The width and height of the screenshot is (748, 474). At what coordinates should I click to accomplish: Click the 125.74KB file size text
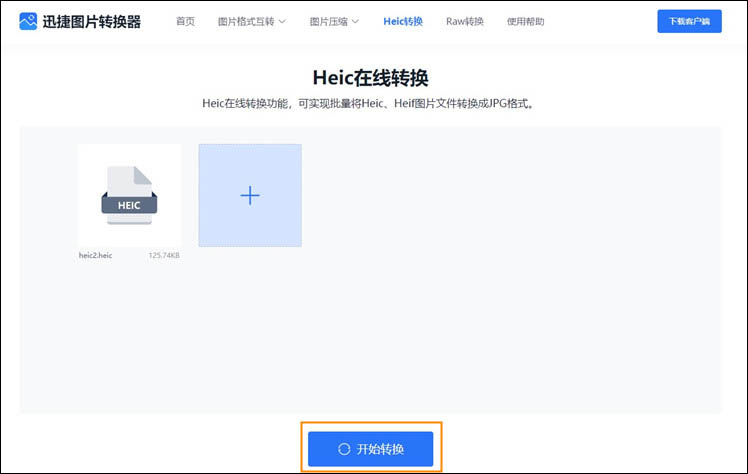[164, 255]
